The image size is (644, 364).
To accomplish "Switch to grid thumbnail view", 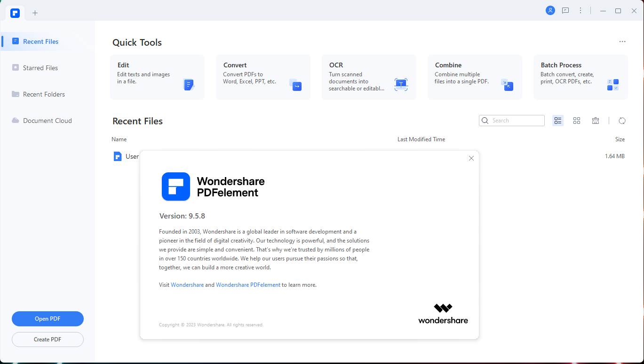I will click(x=577, y=121).
